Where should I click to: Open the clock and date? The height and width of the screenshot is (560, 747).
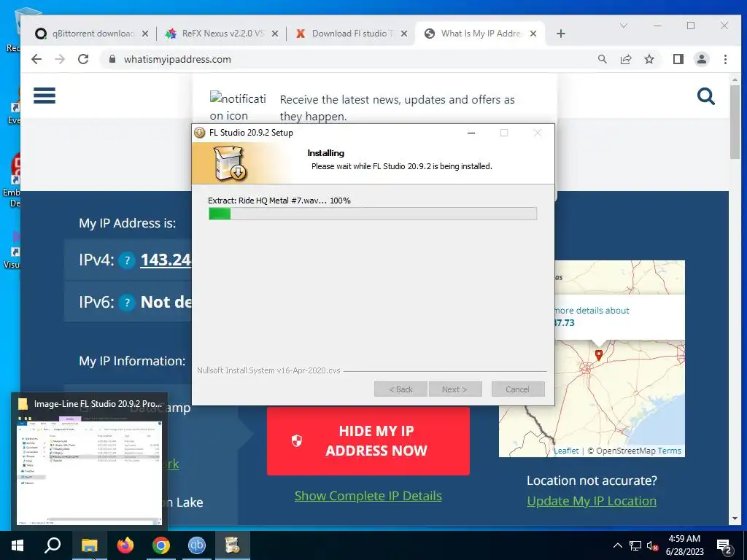coord(684,545)
